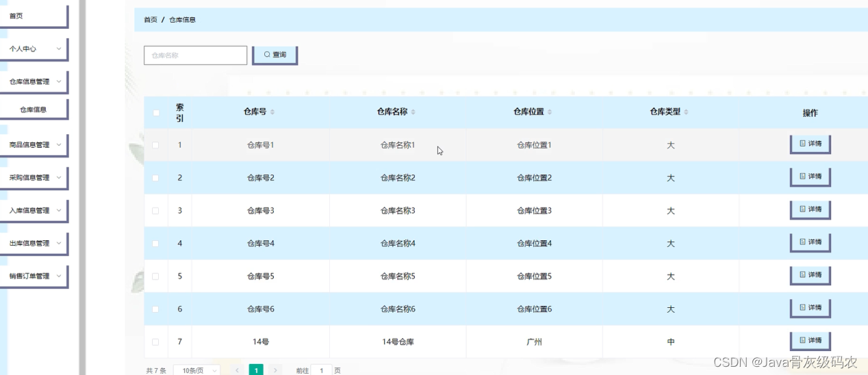The height and width of the screenshot is (375, 868).
Task: Toggle the select-all checkbox in table header
Action: click(155, 113)
